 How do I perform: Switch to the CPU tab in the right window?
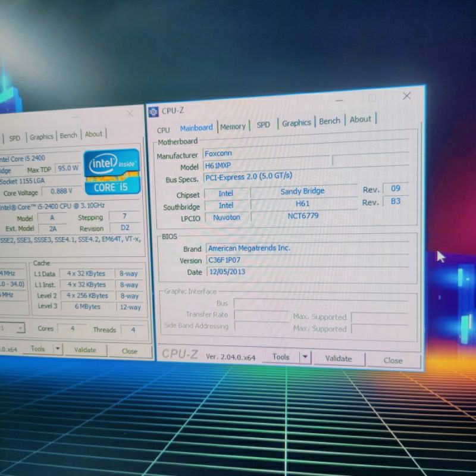(163, 130)
